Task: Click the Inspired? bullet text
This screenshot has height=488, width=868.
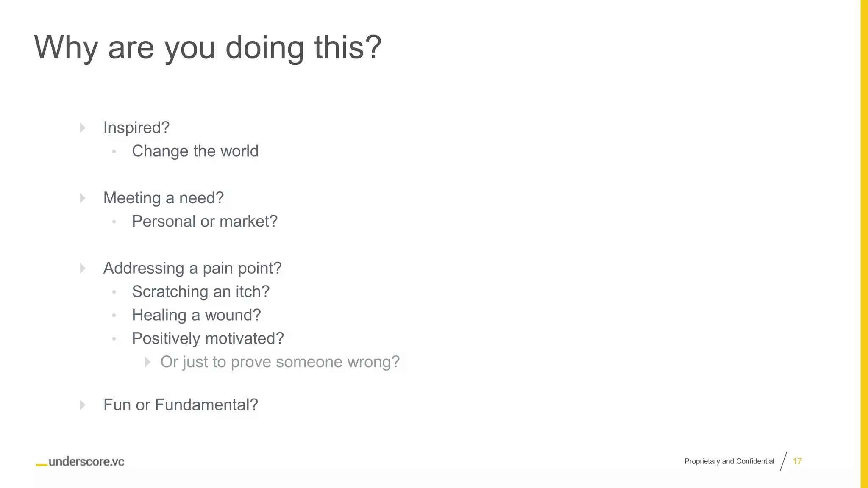Action: 136,128
